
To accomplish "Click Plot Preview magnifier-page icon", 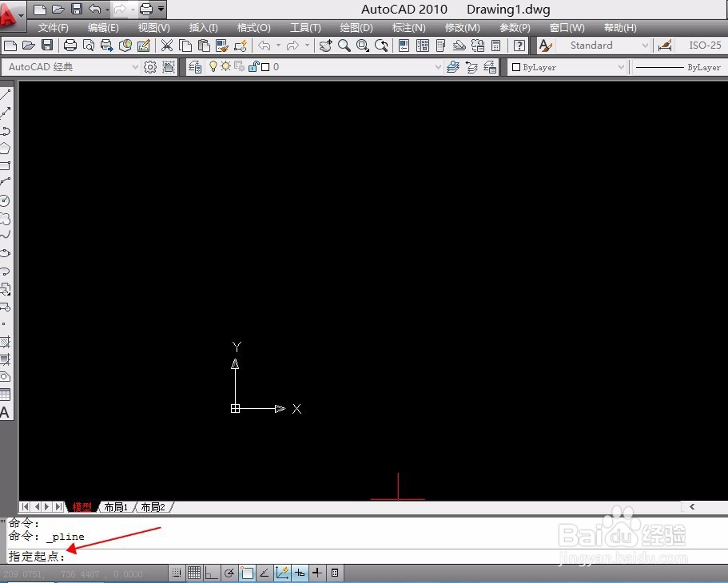I will tap(88, 46).
